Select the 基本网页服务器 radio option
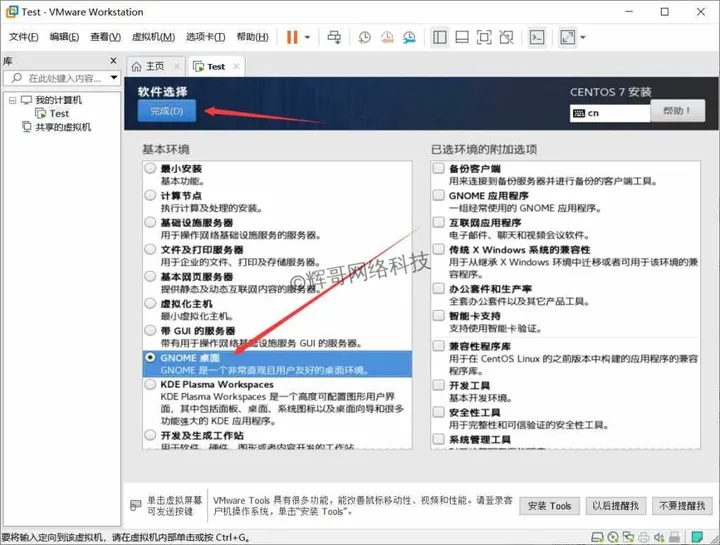Image resolution: width=720 pixels, height=545 pixels. [x=150, y=277]
